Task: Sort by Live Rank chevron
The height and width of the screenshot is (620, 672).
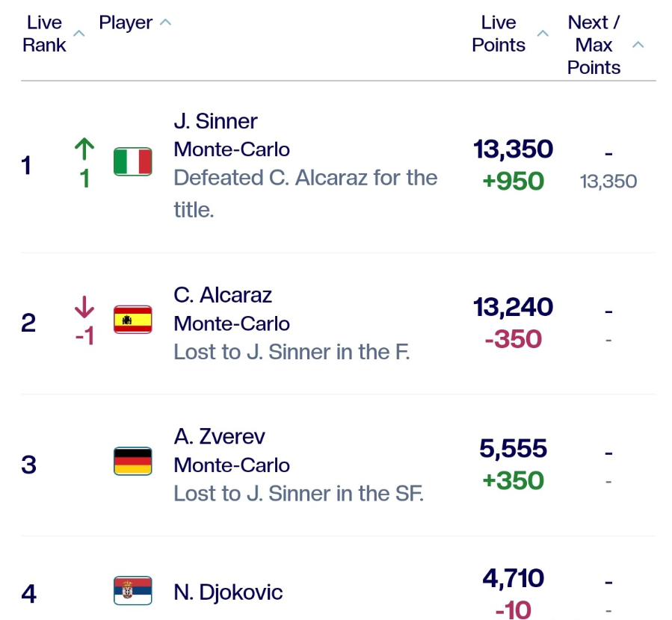Action: click(x=80, y=34)
